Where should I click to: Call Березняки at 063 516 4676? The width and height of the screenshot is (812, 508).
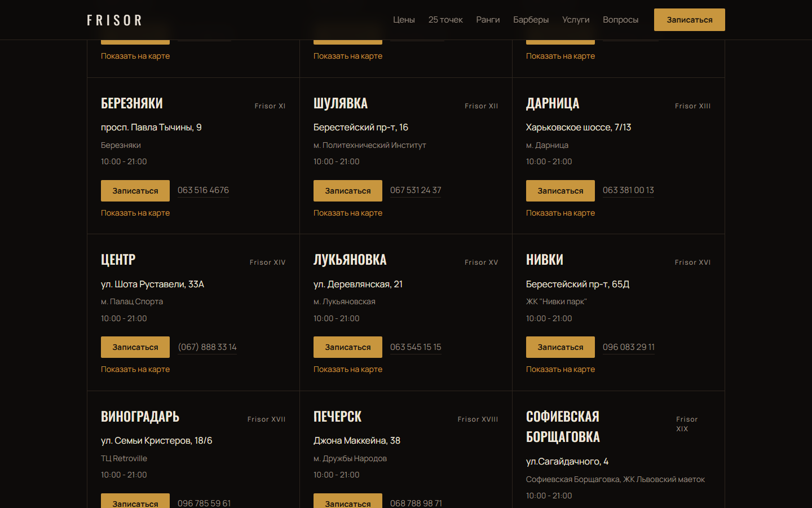point(203,190)
